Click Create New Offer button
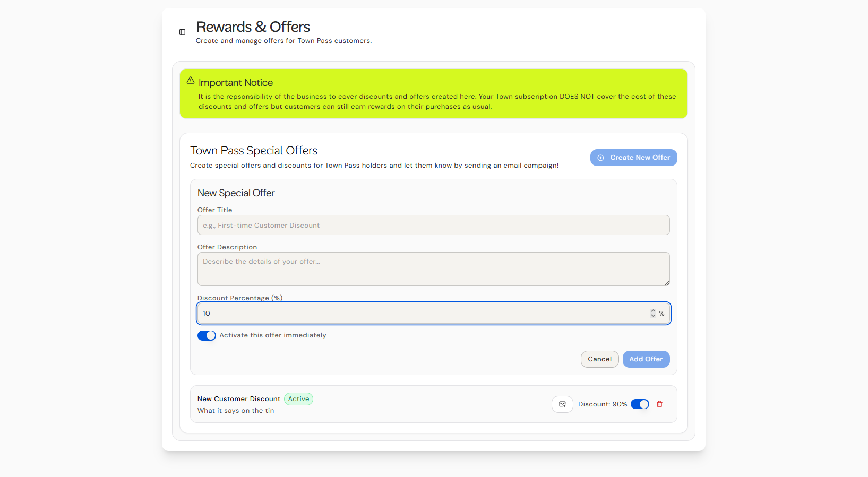 633,158
